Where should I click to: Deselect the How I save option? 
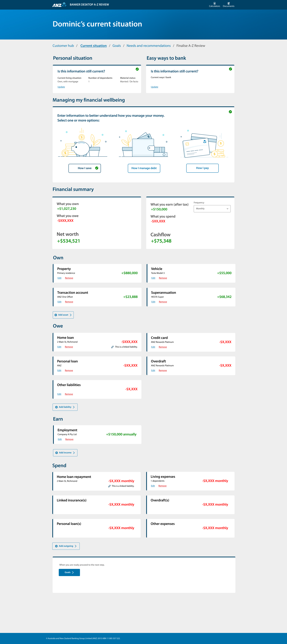[x=85, y=168]
